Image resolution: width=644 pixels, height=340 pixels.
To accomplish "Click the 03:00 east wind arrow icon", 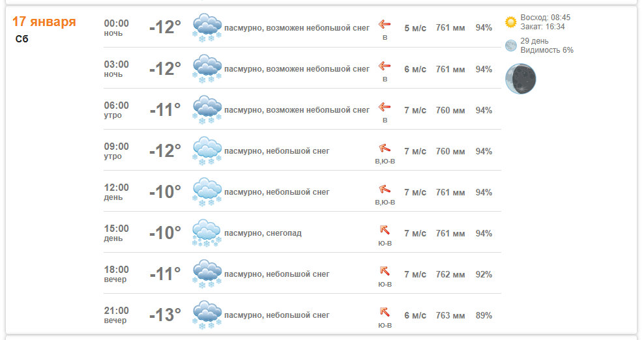I will pos(385,66).
